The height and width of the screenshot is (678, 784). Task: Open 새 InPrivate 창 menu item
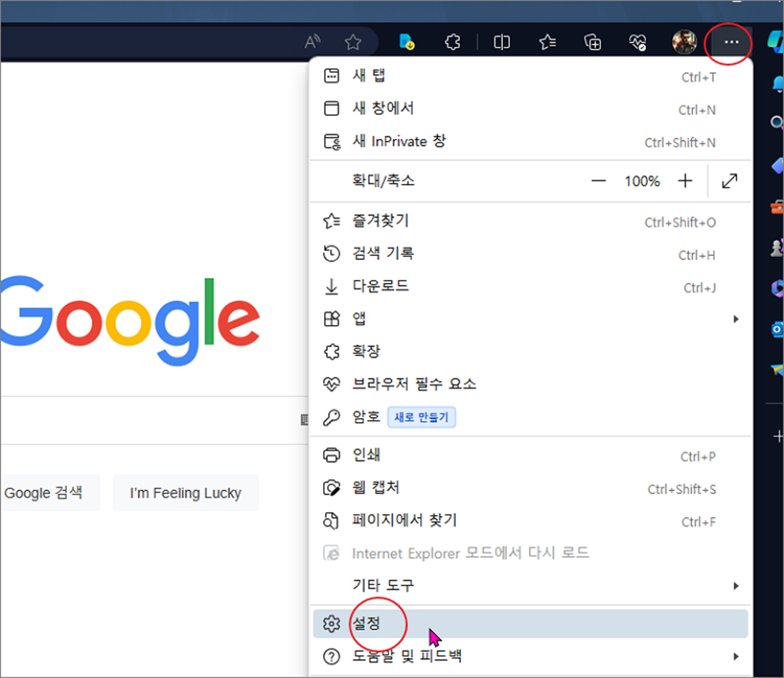531,141
